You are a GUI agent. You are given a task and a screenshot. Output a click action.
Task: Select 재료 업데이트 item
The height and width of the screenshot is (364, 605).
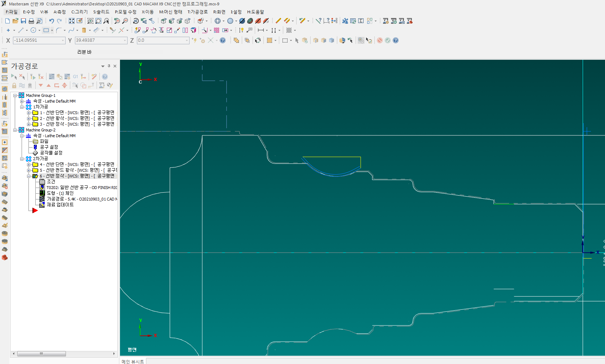(60, 205)
